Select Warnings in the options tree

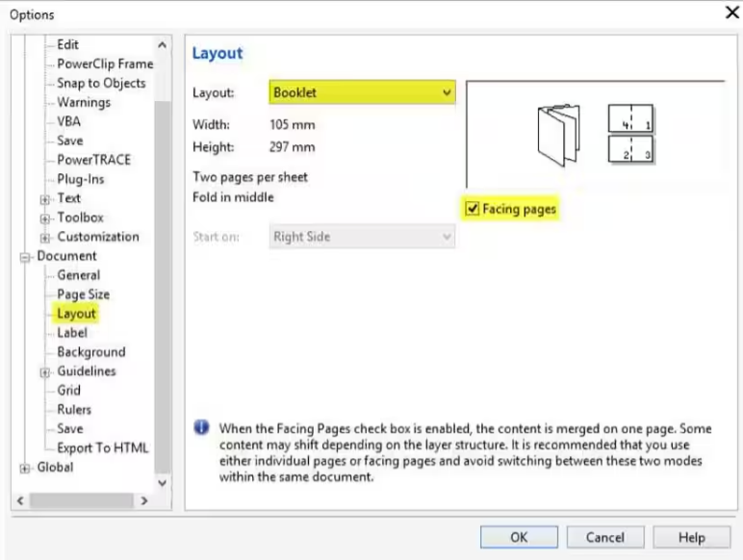click(84, 102)
